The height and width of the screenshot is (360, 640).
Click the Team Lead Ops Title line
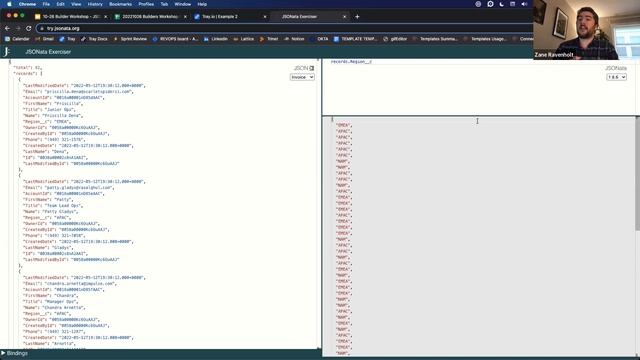point(52,205)
